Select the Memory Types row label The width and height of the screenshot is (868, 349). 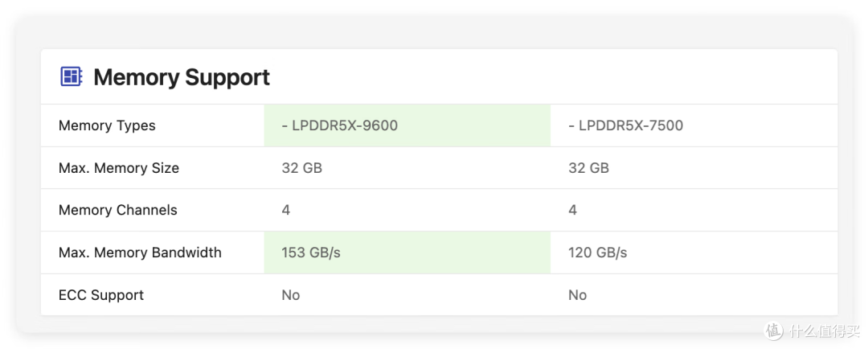(x=107, y=125)
